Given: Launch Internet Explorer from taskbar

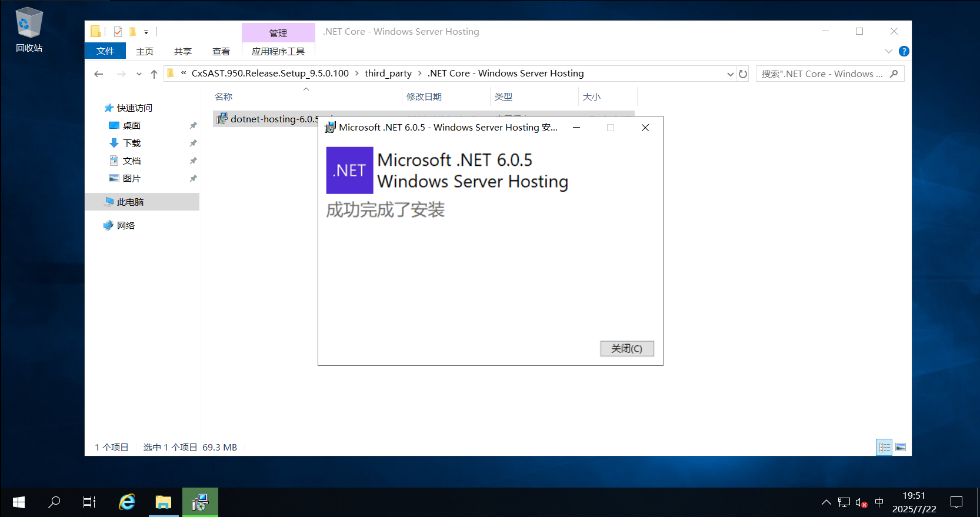Looking at the screenshot, I should click(127, 502).
